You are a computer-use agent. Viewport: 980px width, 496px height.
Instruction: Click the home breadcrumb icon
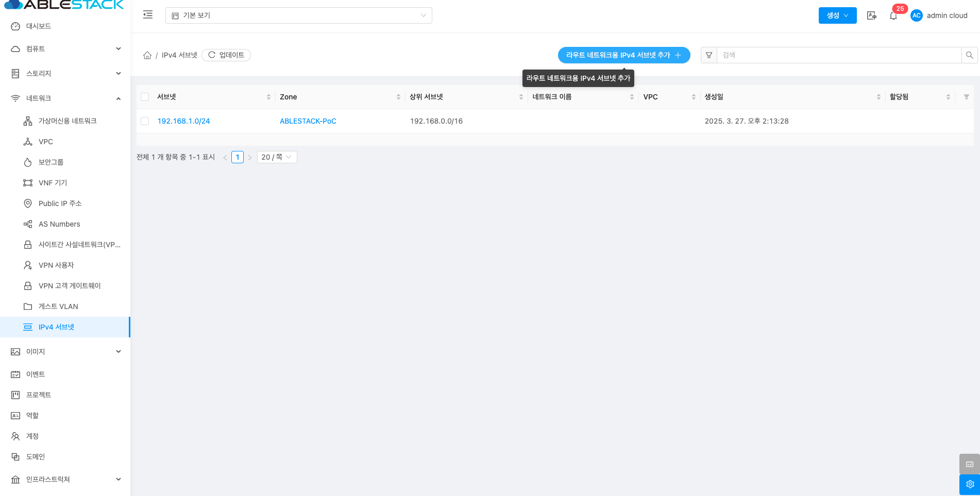147,55
